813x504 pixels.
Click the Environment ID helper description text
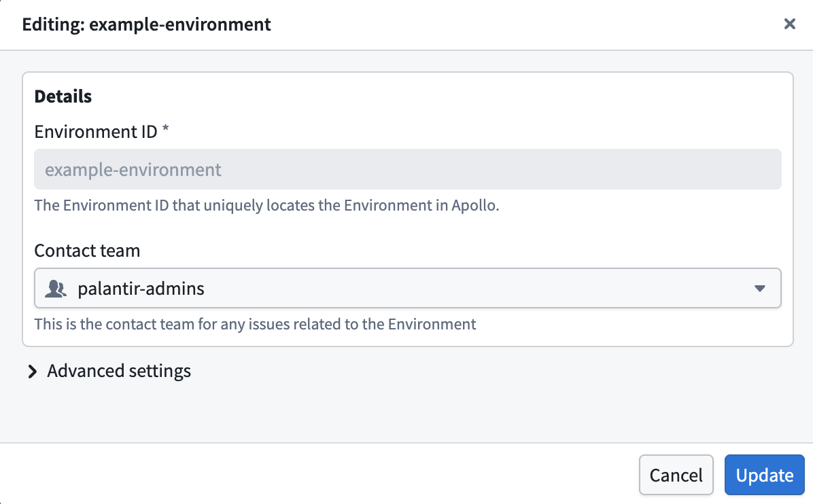[x=266, y=206]
